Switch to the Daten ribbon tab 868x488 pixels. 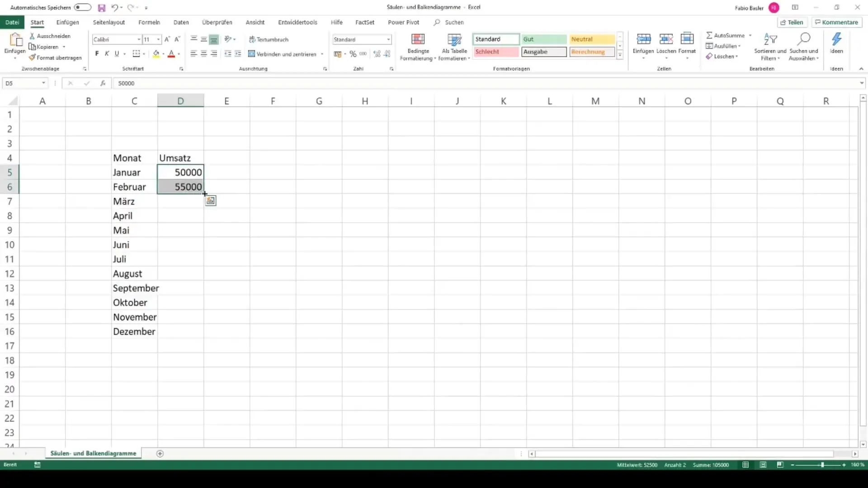(181, 22)
